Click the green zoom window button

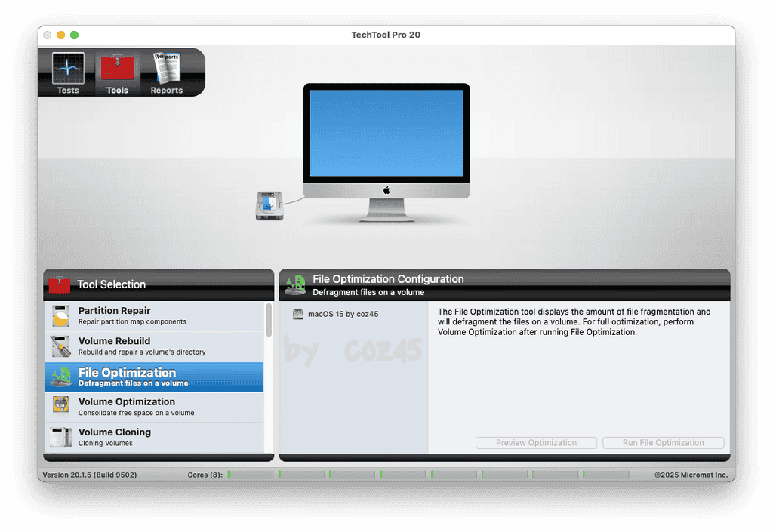point(75,35)
